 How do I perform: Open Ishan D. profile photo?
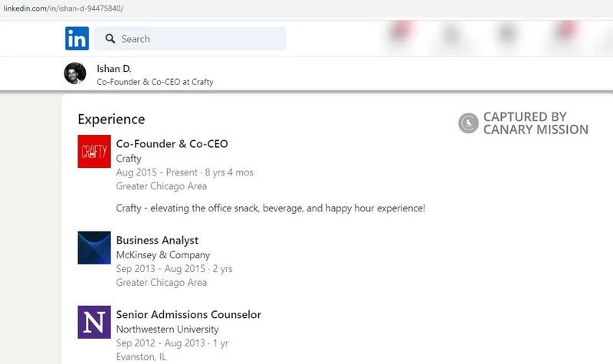[75, 73]
